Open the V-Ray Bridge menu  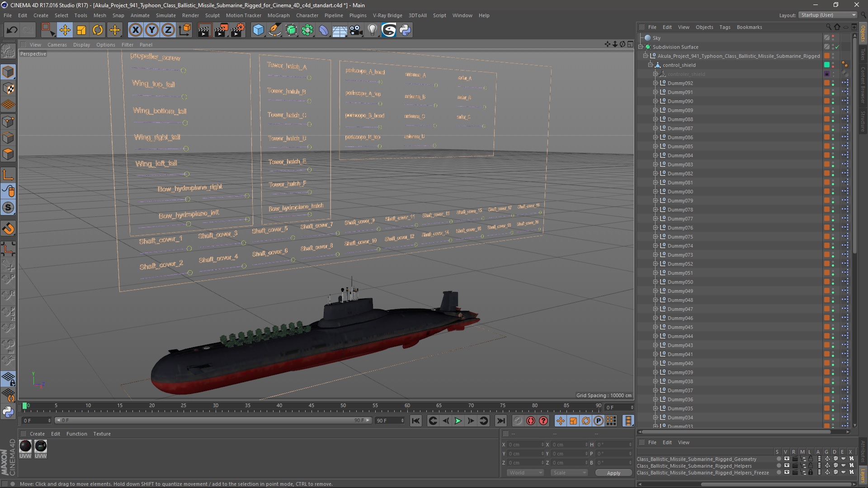pos(387,15)
